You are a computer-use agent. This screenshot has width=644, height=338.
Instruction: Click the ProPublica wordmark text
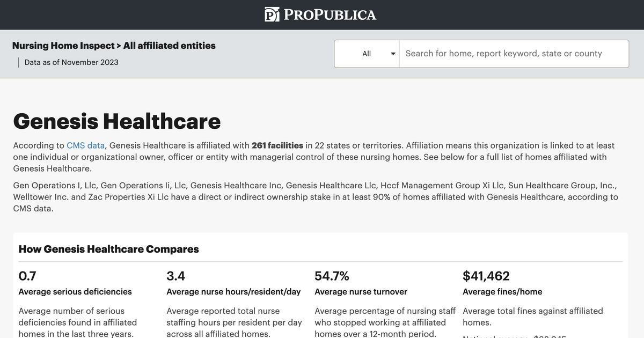(330, 15)
